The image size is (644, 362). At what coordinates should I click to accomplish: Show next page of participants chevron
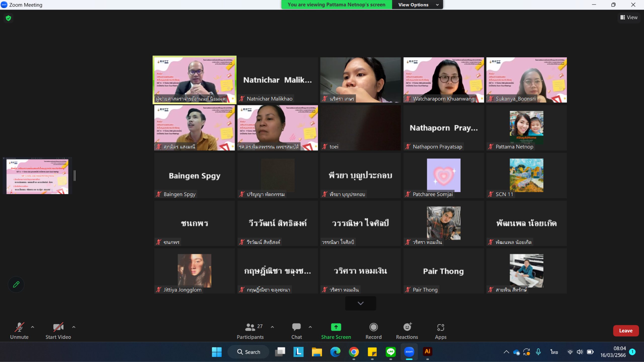(x=360, y=303)
